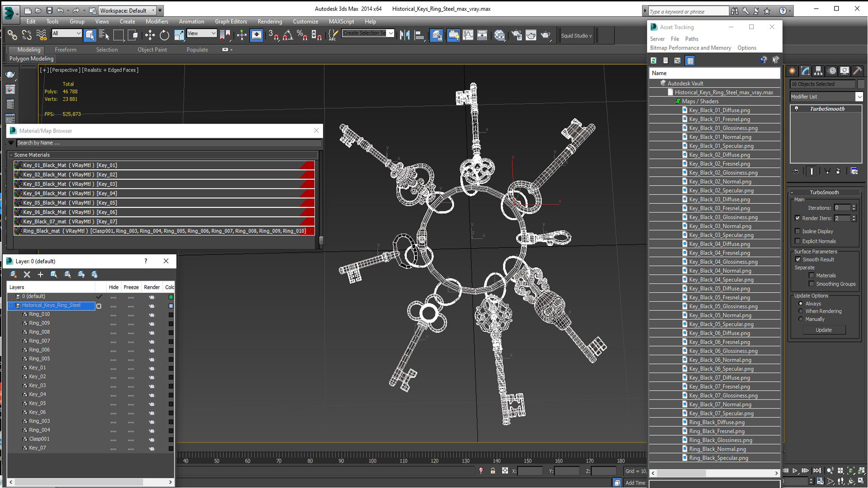Toggle Window/Crossing selection mode
This screenshot has height=488, width=868.
133,35
